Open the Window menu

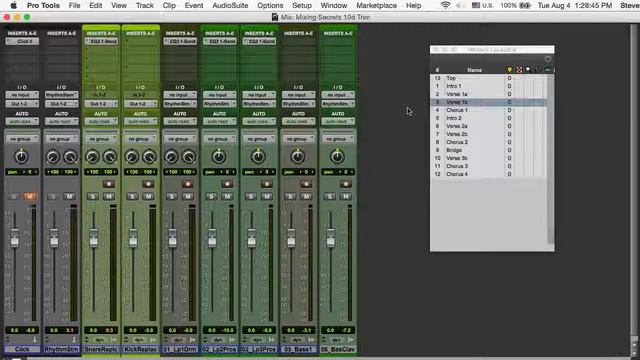pos(333,5)
